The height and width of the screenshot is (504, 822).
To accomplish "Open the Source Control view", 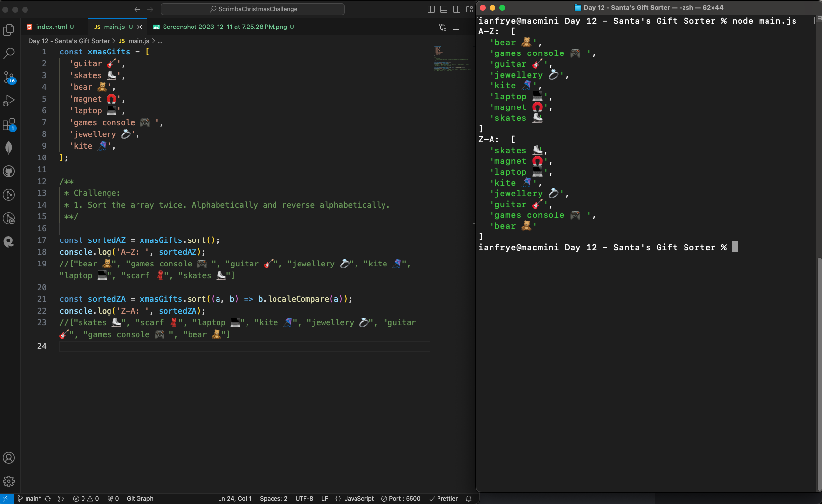I will (x=9, y=77).
